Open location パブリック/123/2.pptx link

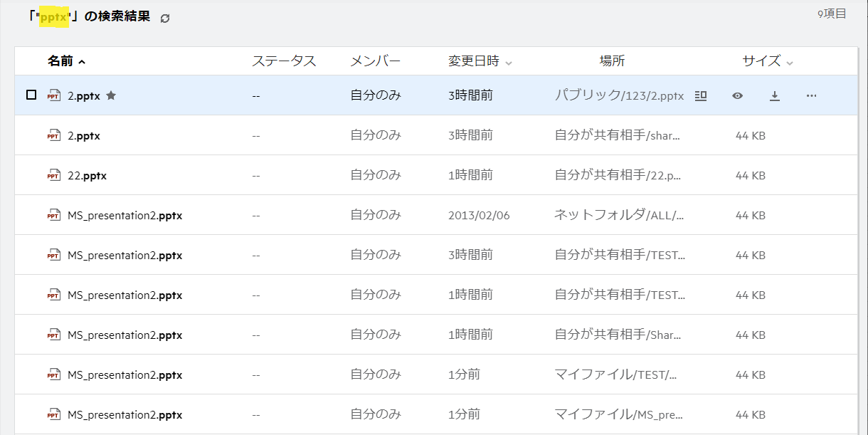(619, 95)
